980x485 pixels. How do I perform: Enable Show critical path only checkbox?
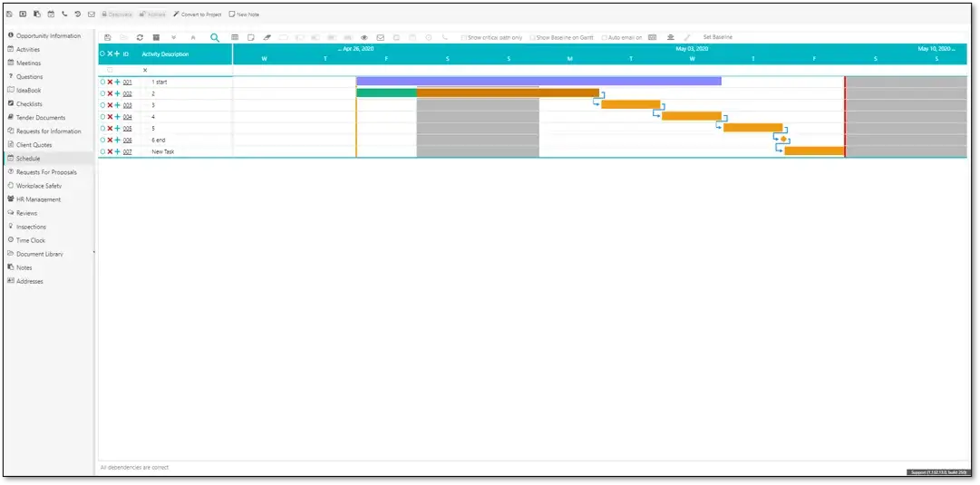[463, 37]
